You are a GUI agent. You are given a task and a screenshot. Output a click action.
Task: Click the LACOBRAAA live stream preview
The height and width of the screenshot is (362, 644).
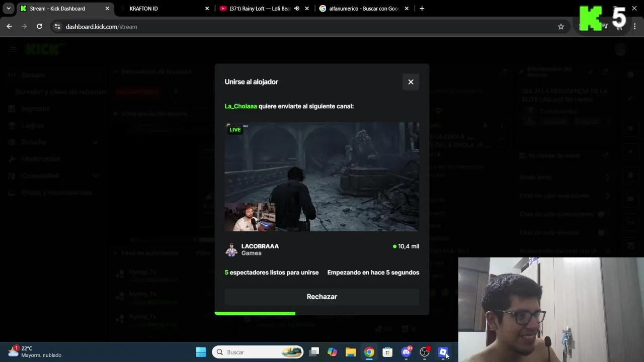[322, 176]
